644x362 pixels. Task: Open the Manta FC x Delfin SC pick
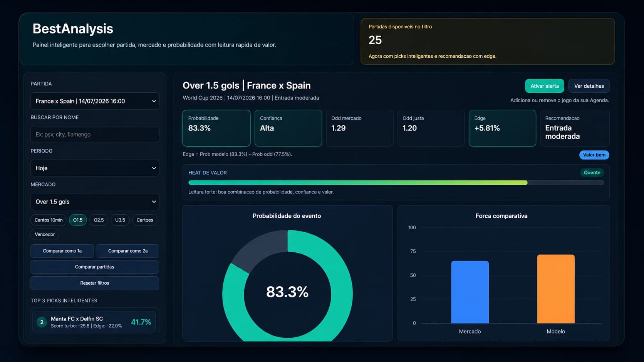click(94, 322)
